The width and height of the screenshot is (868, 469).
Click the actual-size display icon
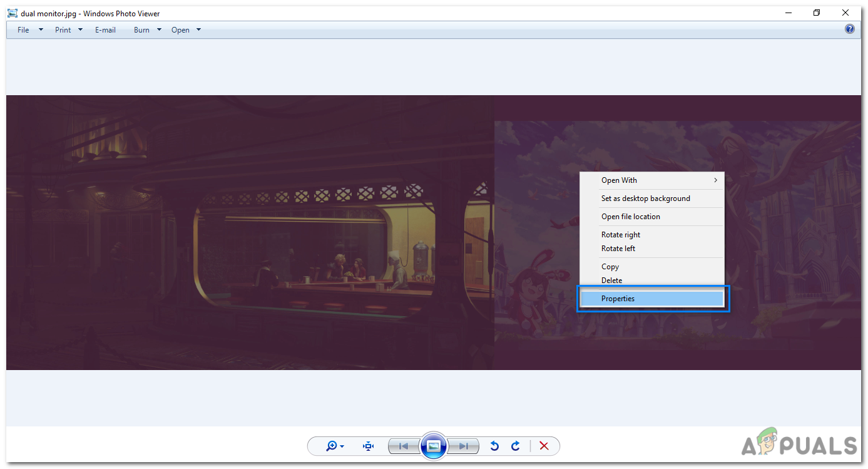pos(367,446)
